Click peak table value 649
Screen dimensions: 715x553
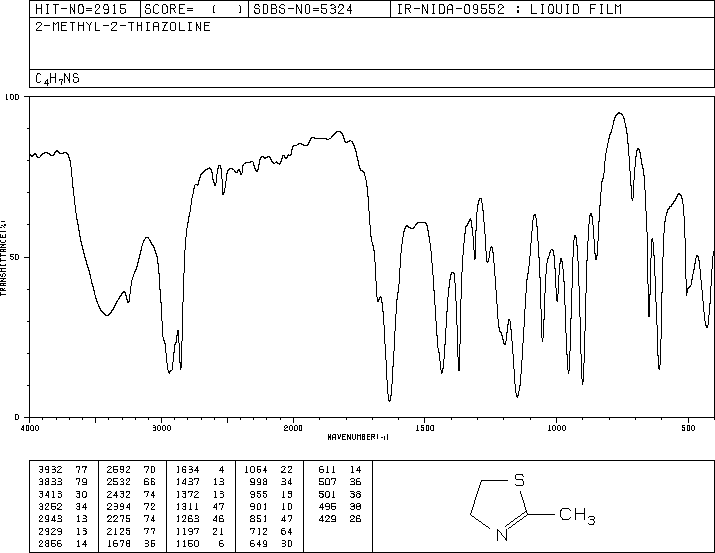[x=259, y=543]
